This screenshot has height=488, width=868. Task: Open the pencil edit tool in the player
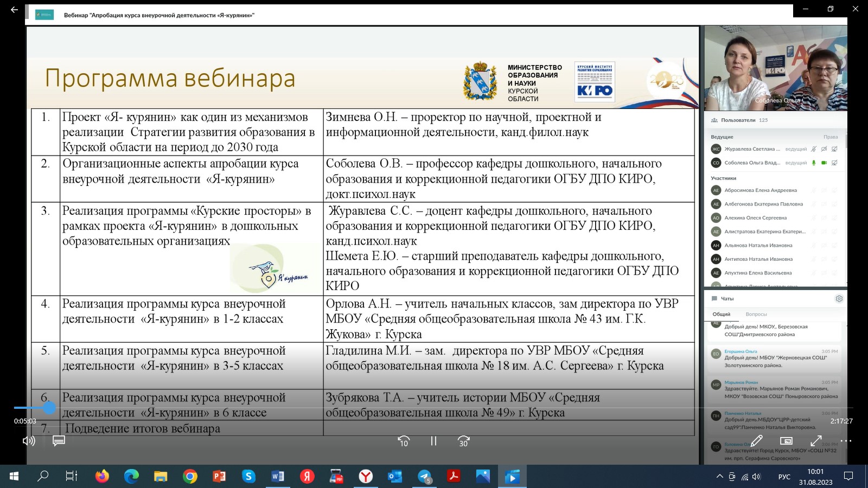coord(757,440)
